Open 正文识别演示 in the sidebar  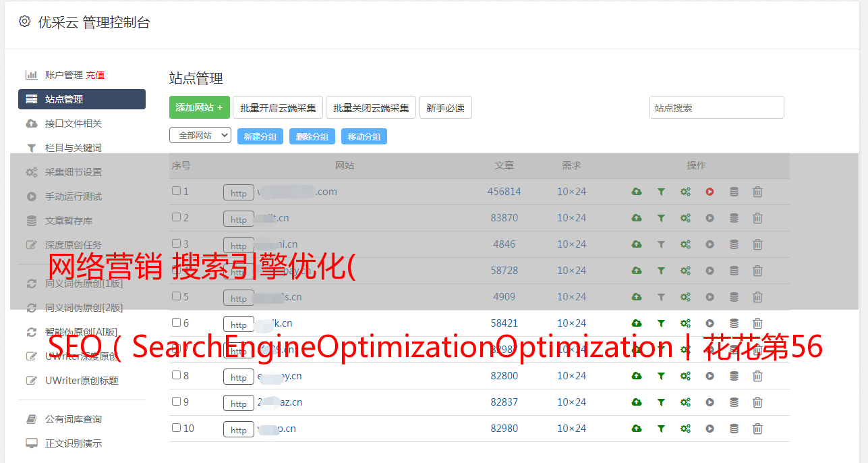tap(74, 444)
